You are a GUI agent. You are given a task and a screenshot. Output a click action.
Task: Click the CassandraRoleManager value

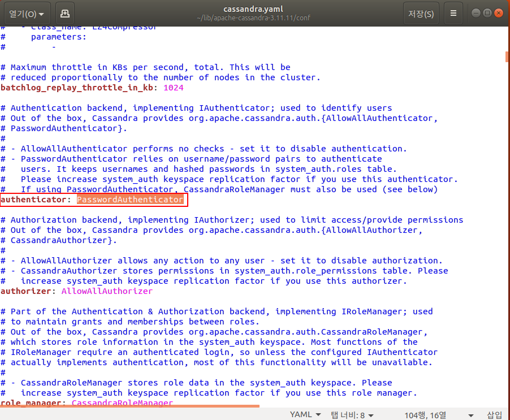point(122,403)
